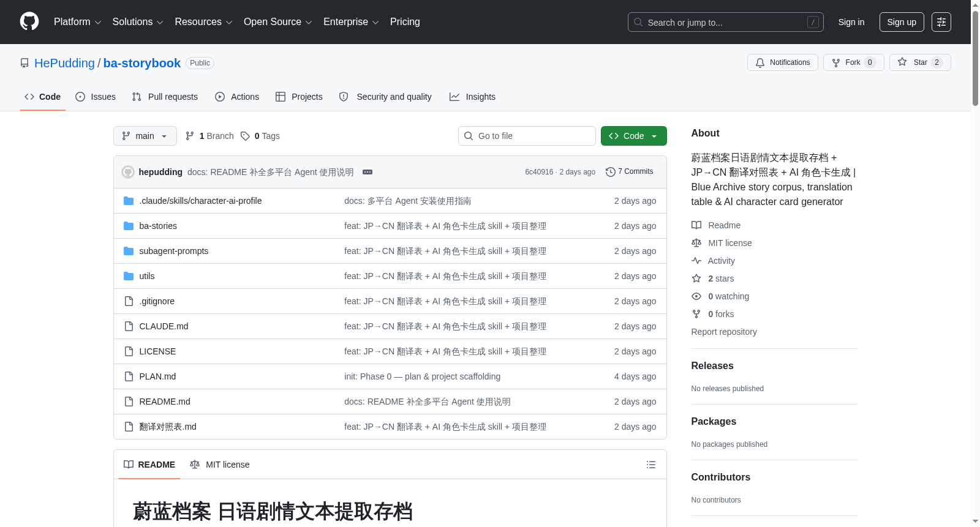980x527 pixels.
Task: View the 0 forks list
Action: [x=713, y=314]
